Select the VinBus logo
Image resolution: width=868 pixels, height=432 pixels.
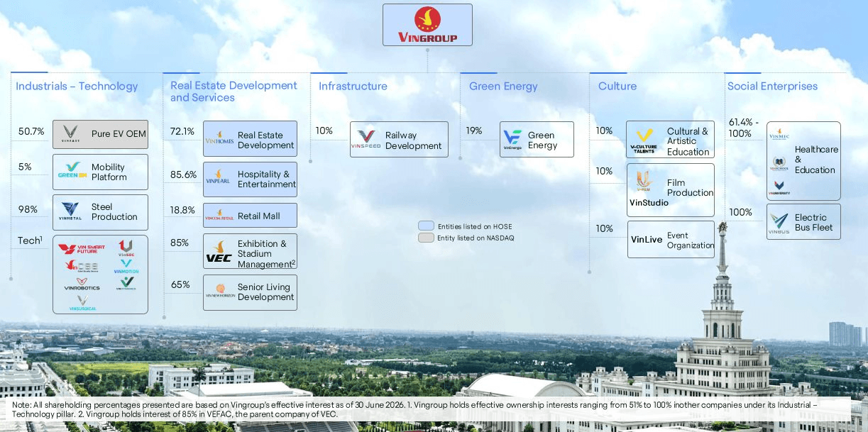point(779,223)
